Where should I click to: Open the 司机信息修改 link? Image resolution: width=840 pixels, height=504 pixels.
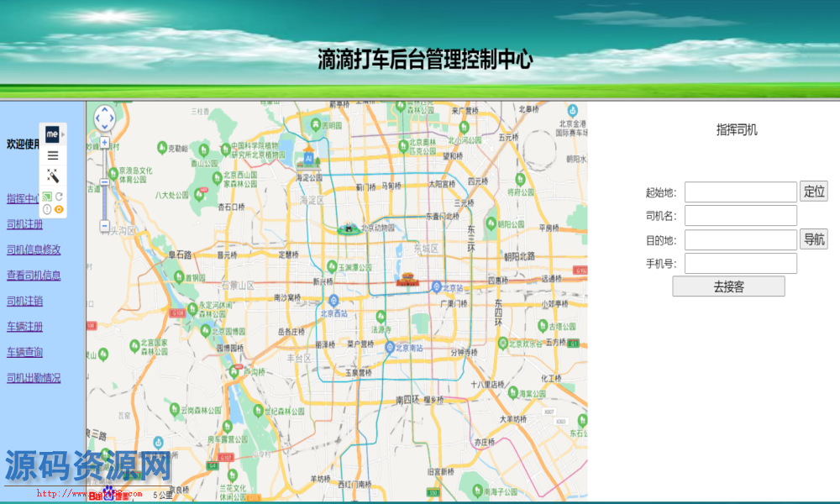[x=34, y=249]
